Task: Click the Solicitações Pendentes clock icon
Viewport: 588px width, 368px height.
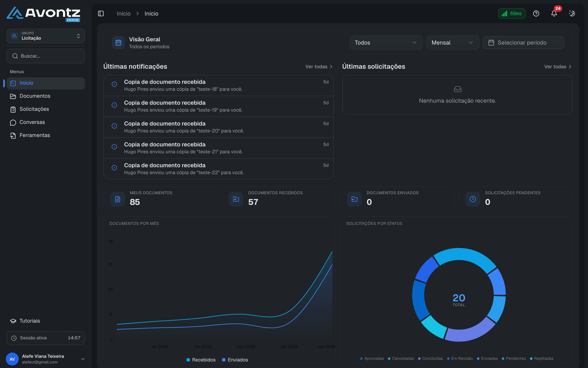Action: (473, 199)
